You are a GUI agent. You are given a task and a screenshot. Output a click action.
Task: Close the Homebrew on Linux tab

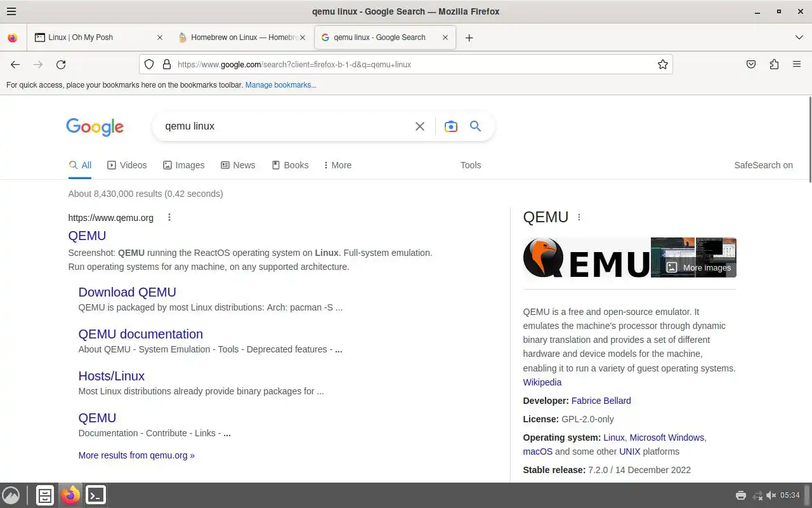pyautogui.click(x=303, y=37)
